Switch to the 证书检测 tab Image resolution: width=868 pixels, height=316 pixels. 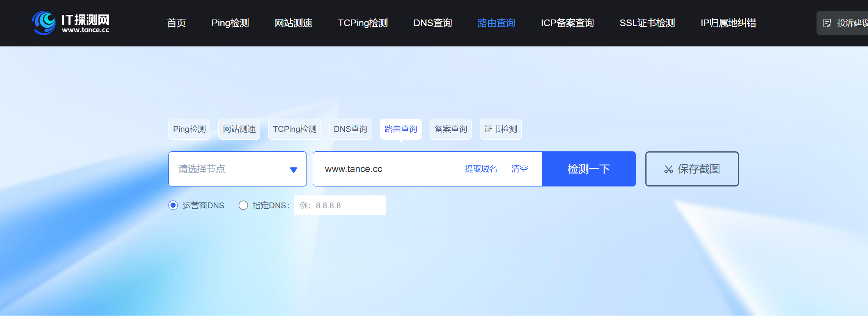click(501, 129)
